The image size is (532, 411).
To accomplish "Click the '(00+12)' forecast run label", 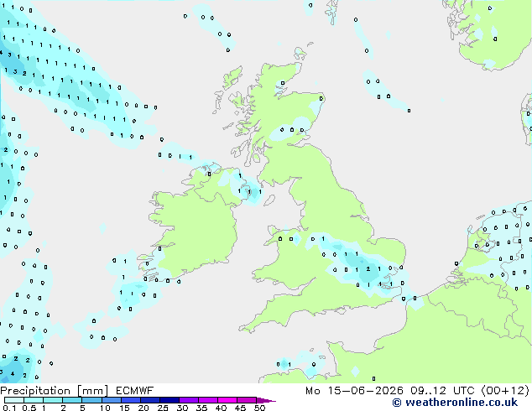I will click(505, 391).
